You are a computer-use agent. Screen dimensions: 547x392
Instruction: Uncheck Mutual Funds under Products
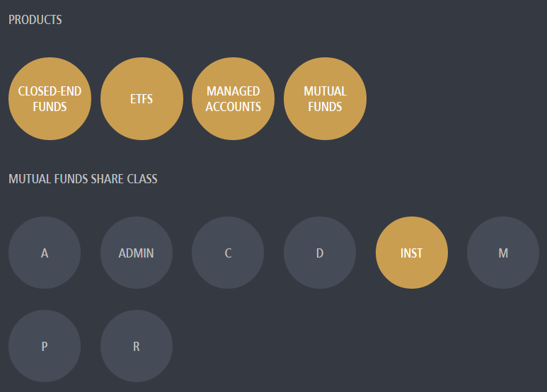coord(325,99)
